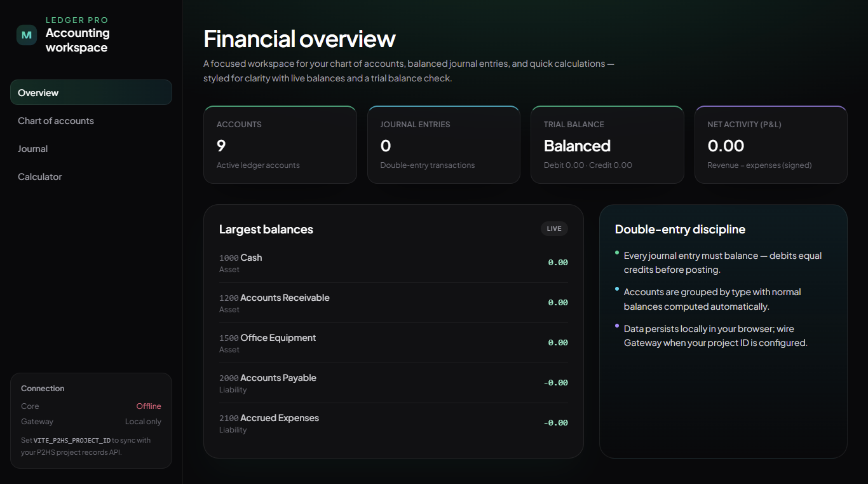Select the 1200 Accounts Receivable row
The image size is (868, 484).
coord(393,303)
